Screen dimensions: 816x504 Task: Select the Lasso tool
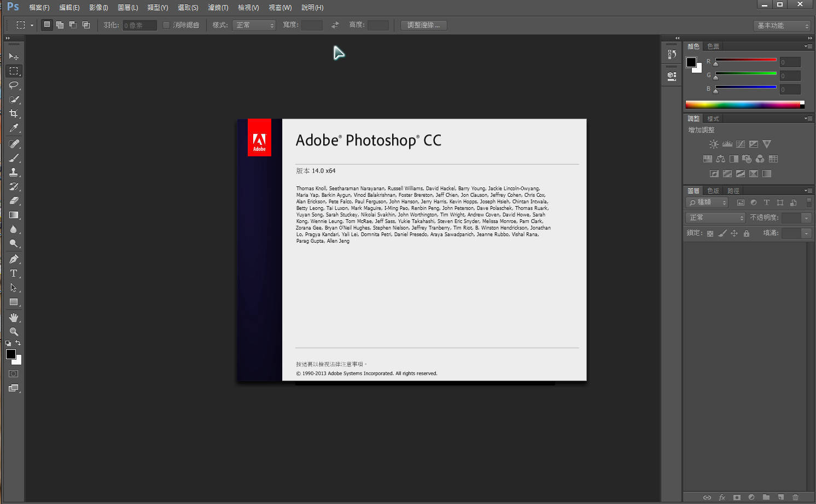[14, 85]
